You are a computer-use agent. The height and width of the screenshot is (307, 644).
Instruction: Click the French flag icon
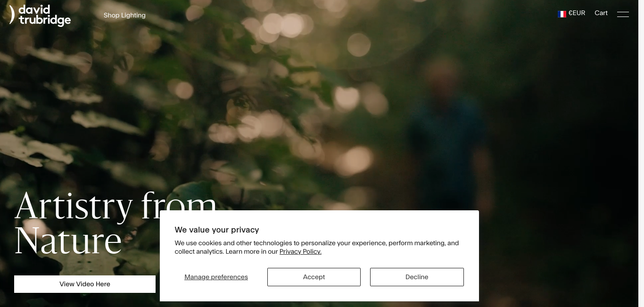pyautogui.click(x=562, y=14)
